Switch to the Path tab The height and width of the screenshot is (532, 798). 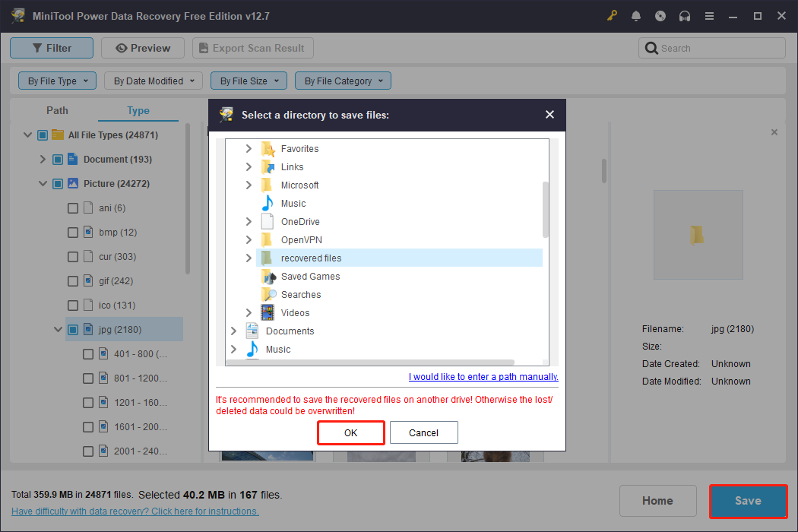(x=57, y=110)
